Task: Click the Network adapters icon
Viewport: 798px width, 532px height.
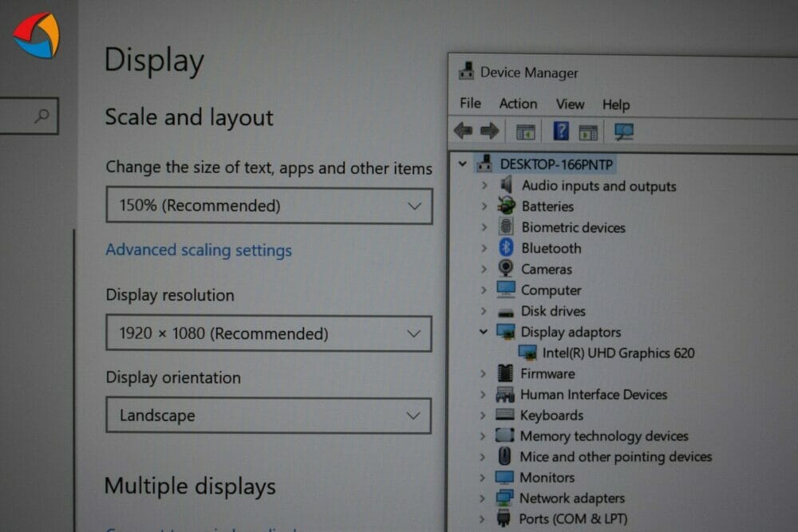Action: (x=504, y=498)
